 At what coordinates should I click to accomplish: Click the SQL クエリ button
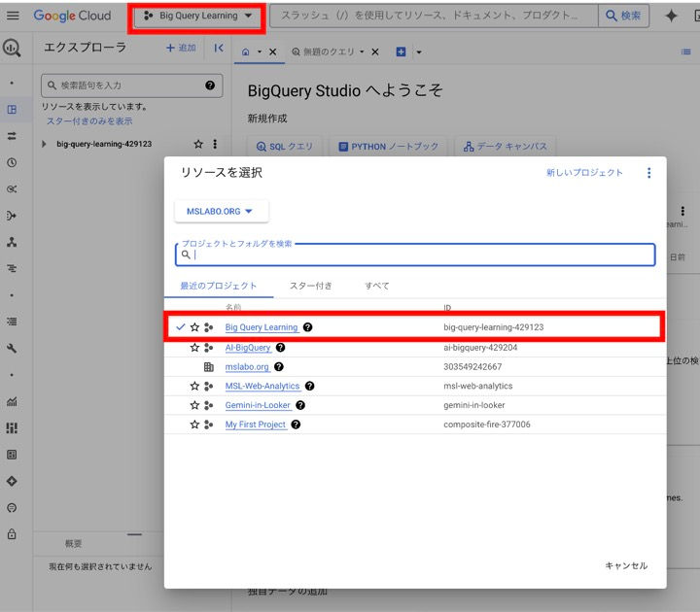(x=285, y=147)
